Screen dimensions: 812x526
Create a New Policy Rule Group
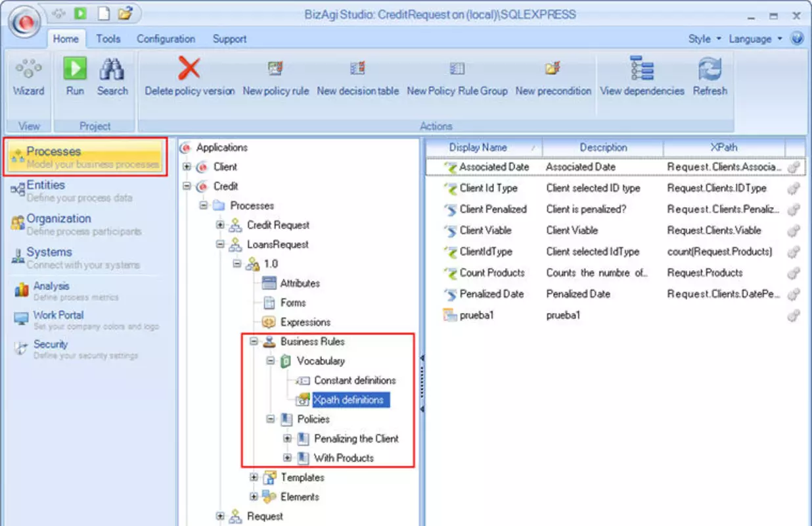(x=457, y=68)
